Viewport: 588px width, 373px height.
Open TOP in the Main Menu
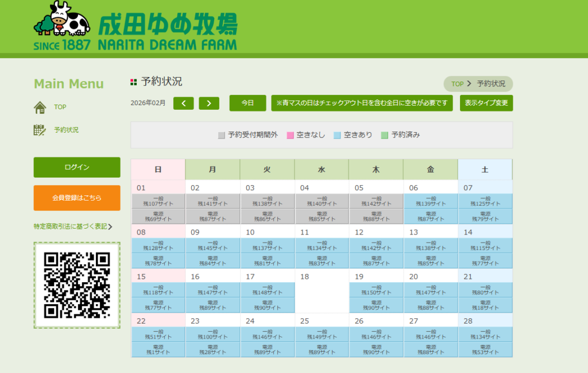point(60,107)
